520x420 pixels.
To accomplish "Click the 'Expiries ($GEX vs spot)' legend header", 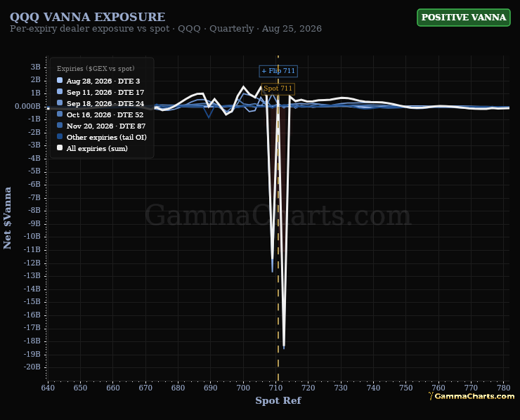I will (x=96, y=69).
